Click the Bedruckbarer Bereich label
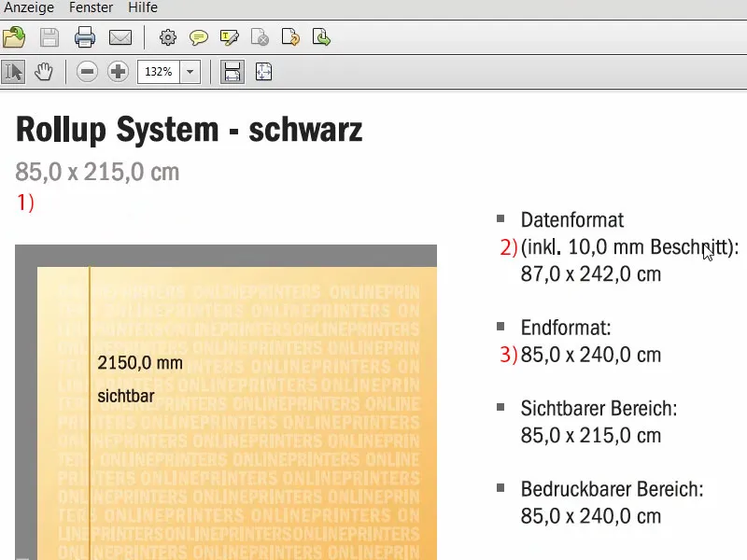Screen dimensions: 747x560 click(x=613, y=489)
